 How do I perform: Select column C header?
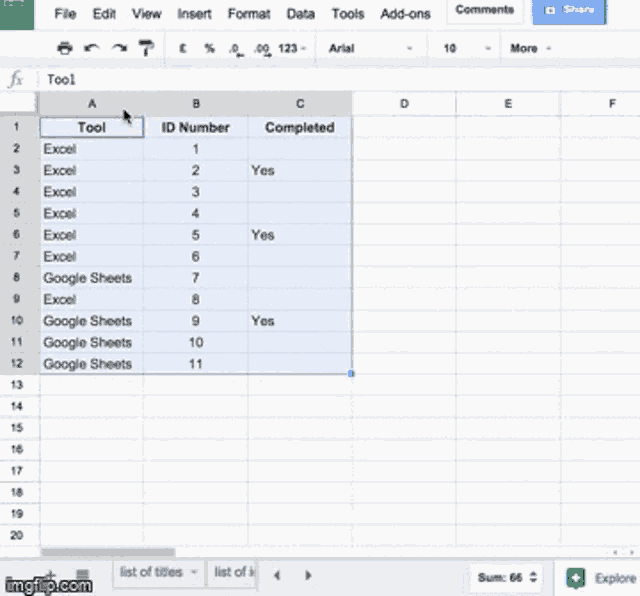[300, 104]
